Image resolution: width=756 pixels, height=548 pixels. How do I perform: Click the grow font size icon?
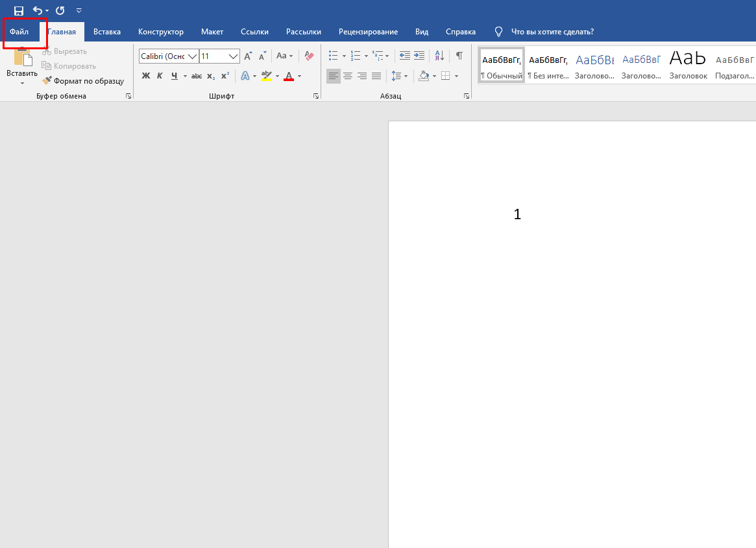248,56
